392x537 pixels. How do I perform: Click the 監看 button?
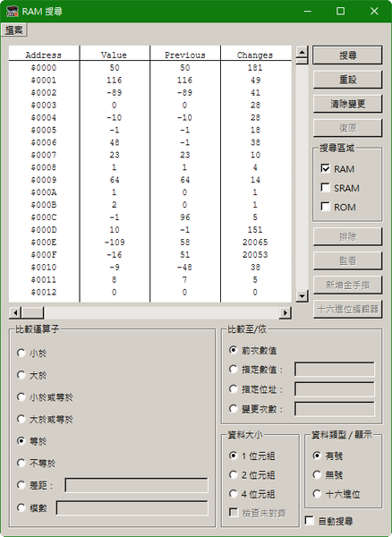pos(347,260)
